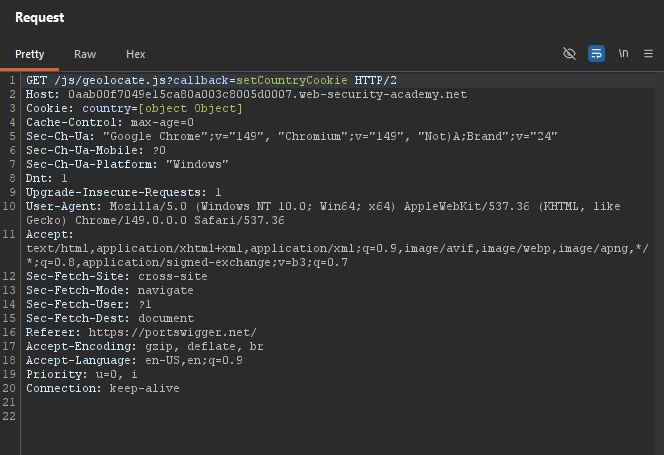Click line number 1 in gutter
The height and width of the screenshot is (455, 664).
click(12, 80)
